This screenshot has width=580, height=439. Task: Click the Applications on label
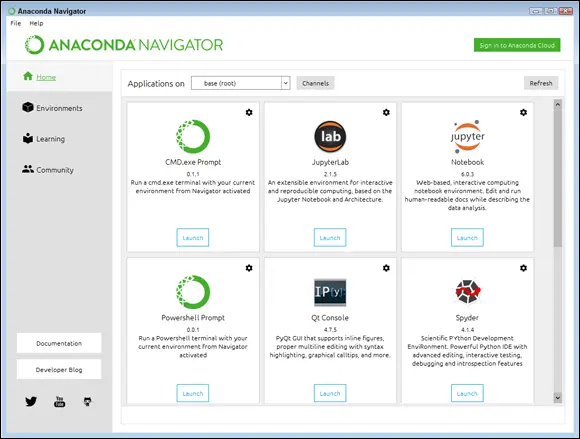(156, 84)
